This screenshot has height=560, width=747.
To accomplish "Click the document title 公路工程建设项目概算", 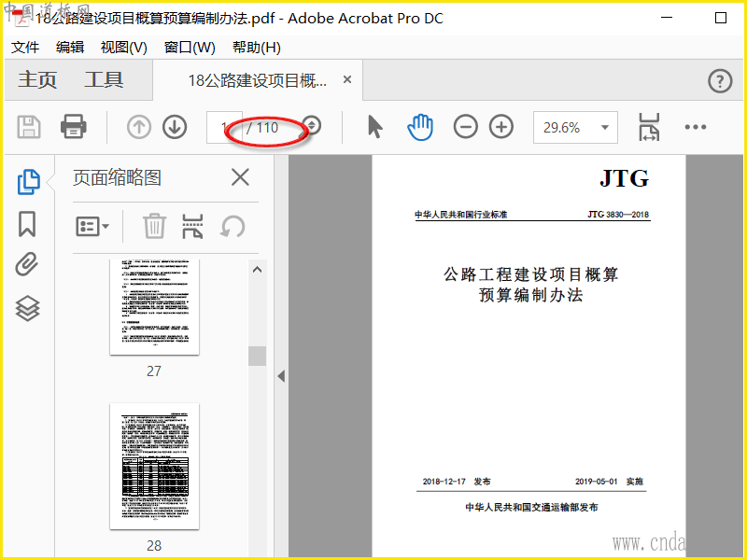I will click(530, 274).
